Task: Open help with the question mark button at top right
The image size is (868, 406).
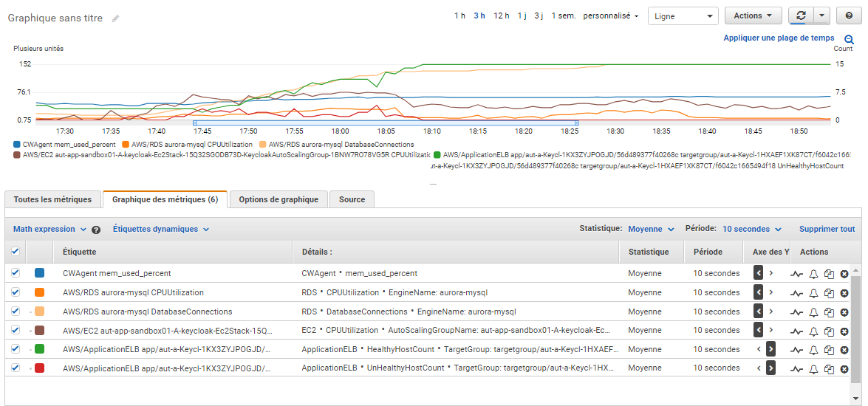Action: pos(849,16)
